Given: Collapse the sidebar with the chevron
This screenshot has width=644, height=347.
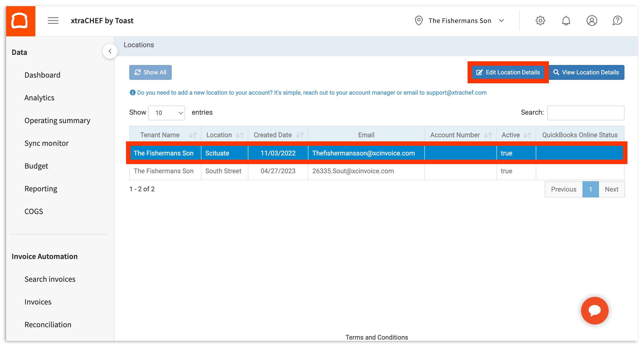Looking at the screenshot, I should click(110, 51).
